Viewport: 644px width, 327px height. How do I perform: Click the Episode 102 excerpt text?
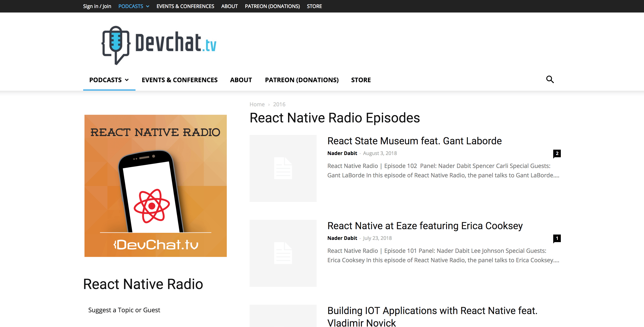pyautogui.click(x=443, y=171)
